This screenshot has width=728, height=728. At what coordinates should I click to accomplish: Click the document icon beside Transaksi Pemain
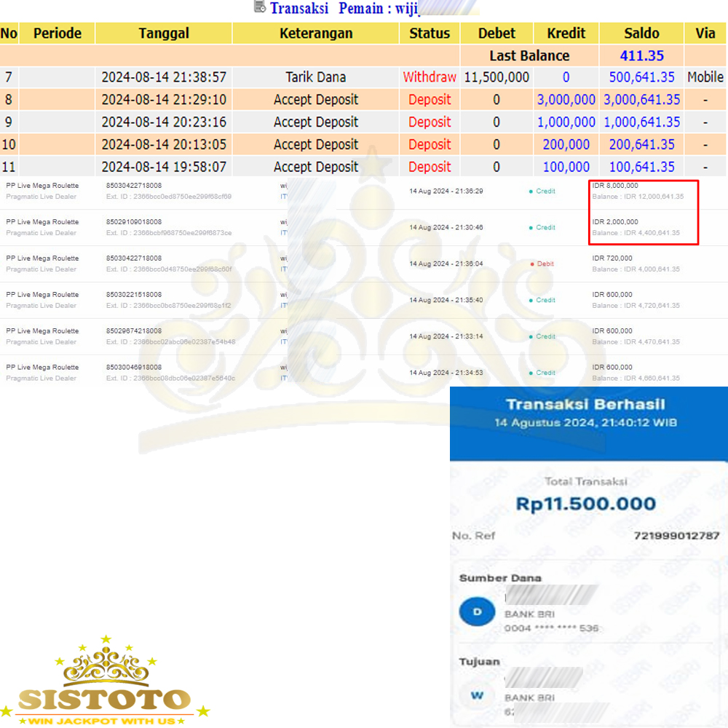(x=259, y=7)
